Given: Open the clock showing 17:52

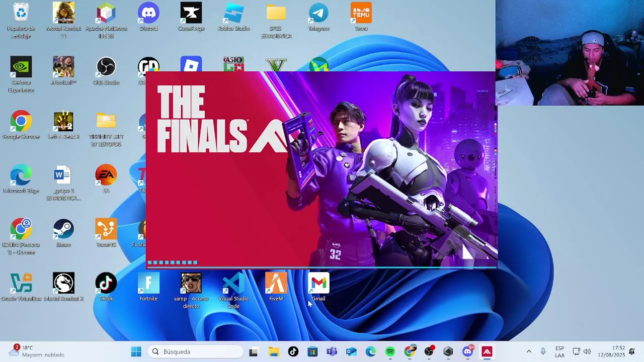Looking at the screenshot, I should (x=611, y=351).
